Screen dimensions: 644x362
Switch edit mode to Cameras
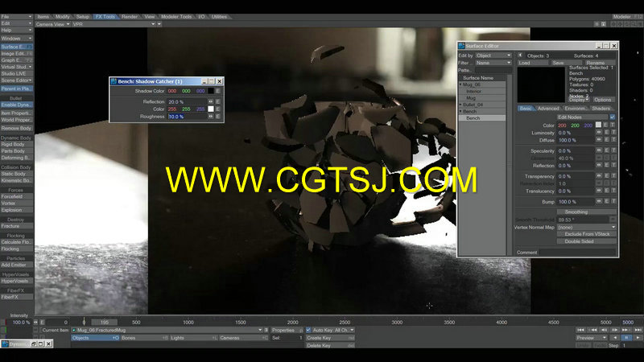pyautogui.click(x=244, y=338)
